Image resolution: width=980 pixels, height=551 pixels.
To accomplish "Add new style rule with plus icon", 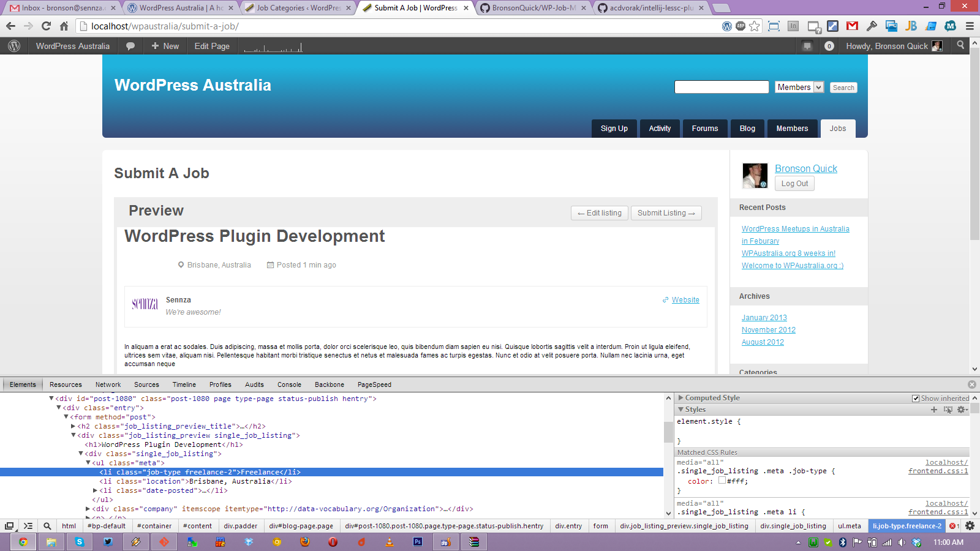I will pos(934,410).
